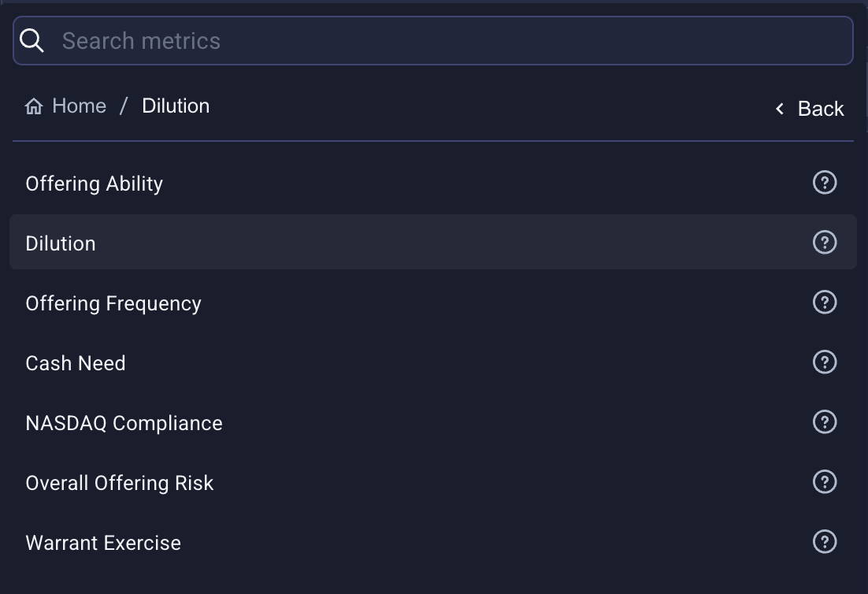Go back using the Back button
This screenshot has width=868, height=594.
pos(810,109)
